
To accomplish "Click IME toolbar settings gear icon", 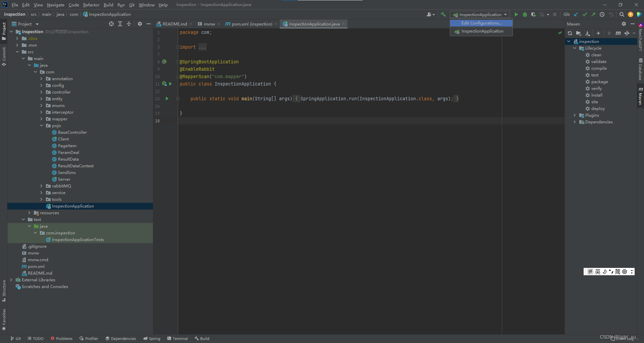I will point(625,272).
